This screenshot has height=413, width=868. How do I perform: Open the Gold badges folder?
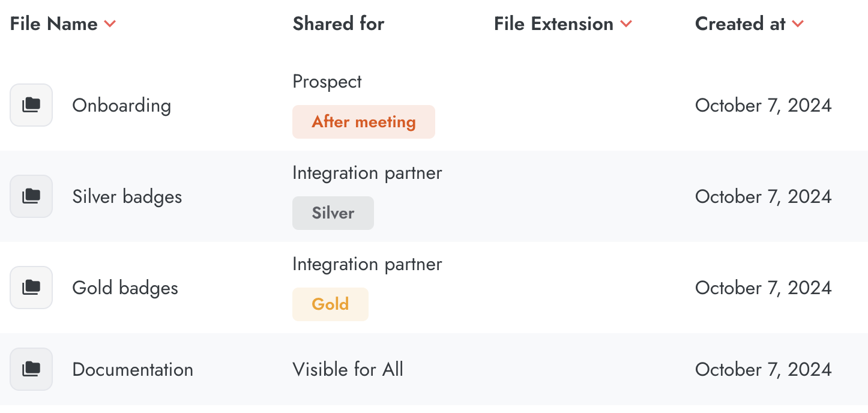coord(125,288)
